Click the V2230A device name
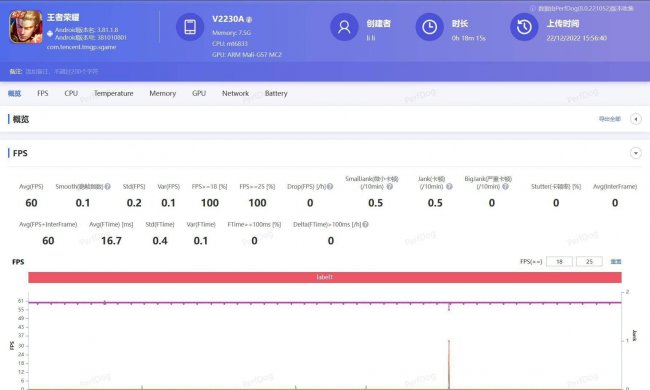This screenshot has height=390, width=650. (x=228, y=19)
